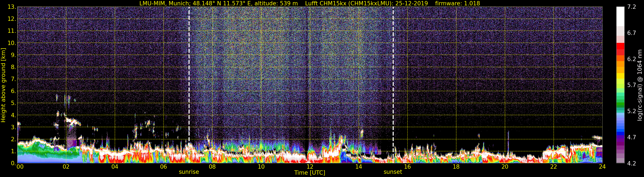Click the height axis tick label '3.'

[13, 127]
